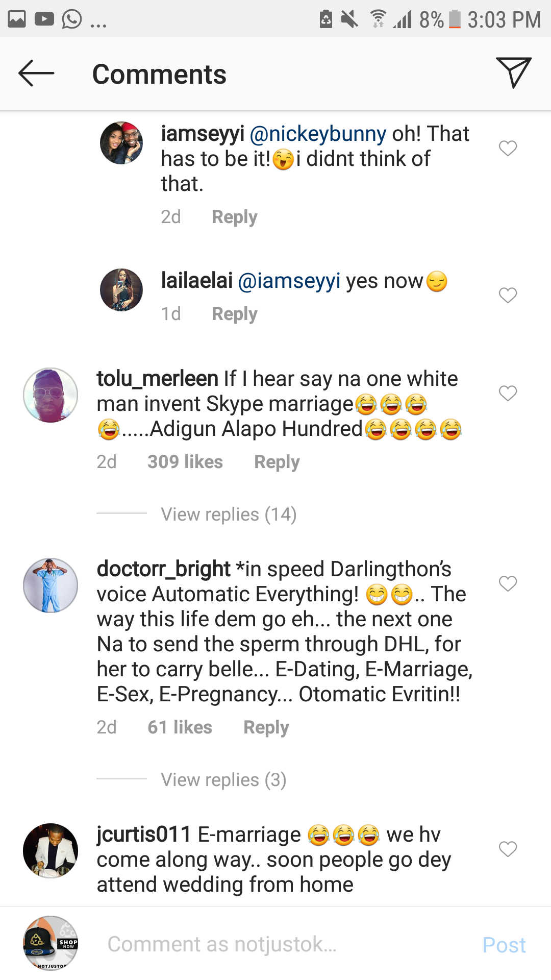Expand View replies (14)

tap(229, 514)
